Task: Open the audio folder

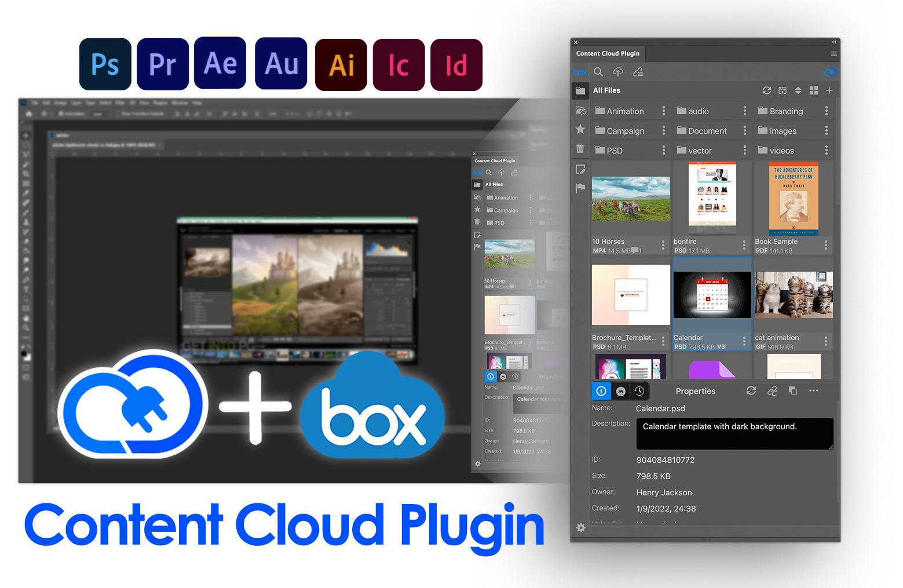Action: tap(707, 111)
